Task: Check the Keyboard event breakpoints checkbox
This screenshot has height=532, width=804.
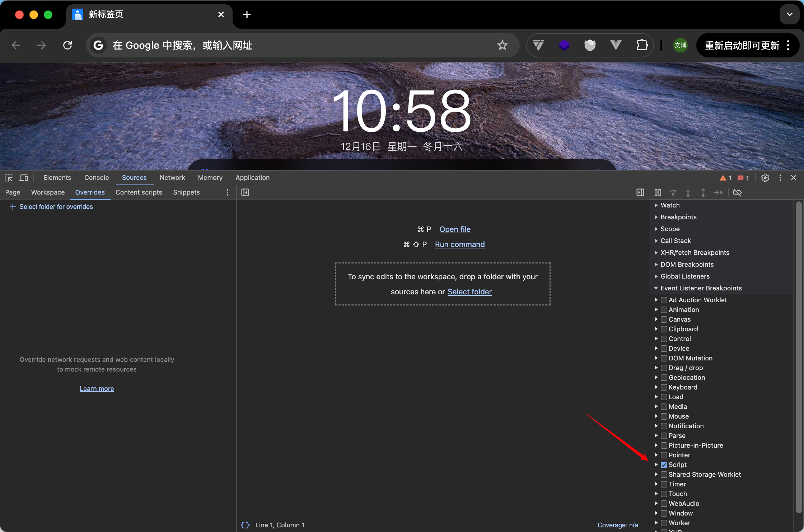Action: [x=664, y=387]
